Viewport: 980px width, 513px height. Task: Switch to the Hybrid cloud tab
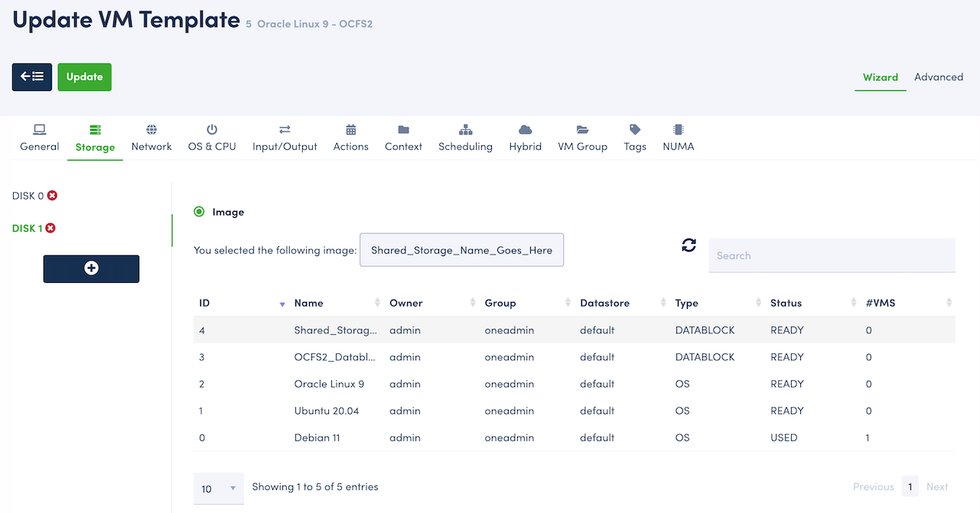[525, 138]
